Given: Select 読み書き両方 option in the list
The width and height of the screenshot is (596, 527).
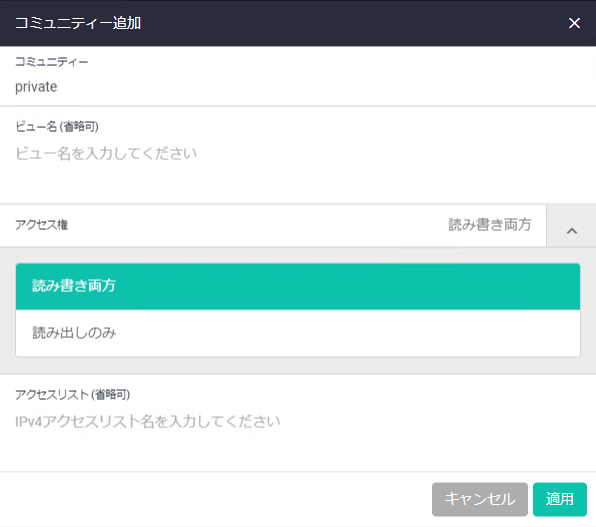Looking at the screenshot, I should pyautogui.click(x=298, y=286).
